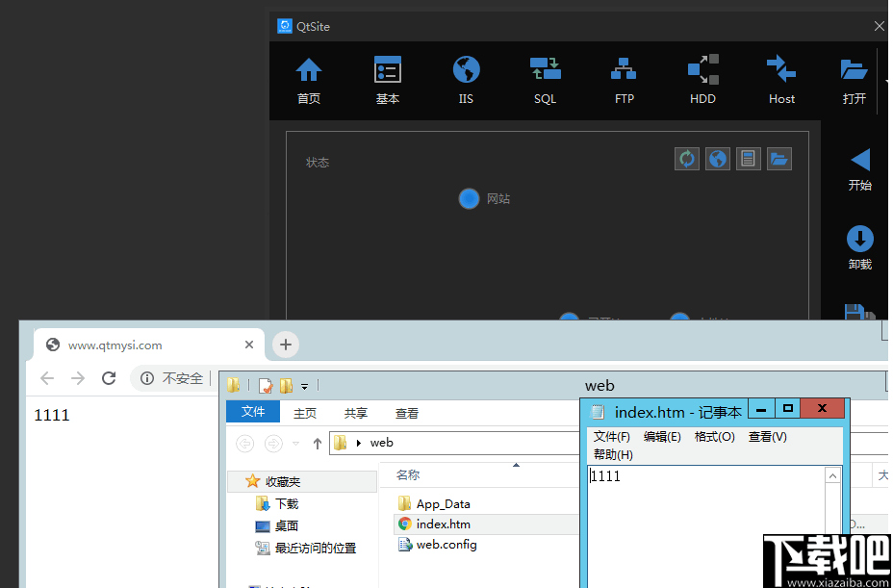893x588 pixels.
Task: Expand the web breadcrumb arrow in the address bar
Action: [x=357, y=443]
